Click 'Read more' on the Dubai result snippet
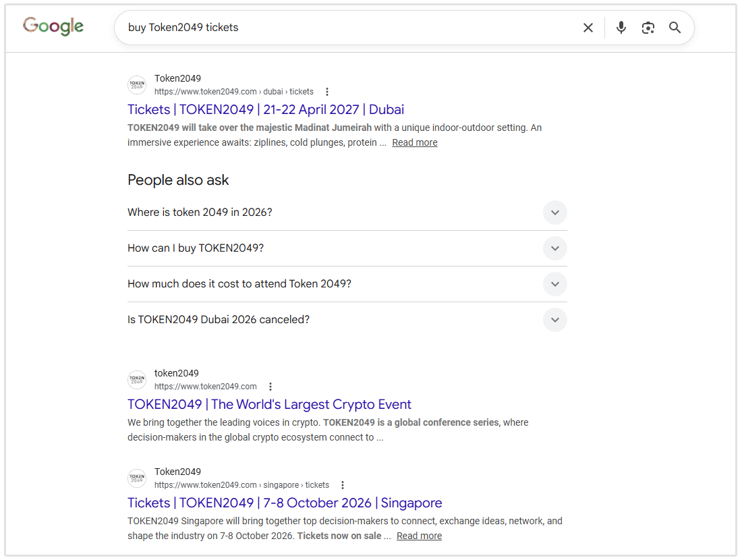Image resolution: width=742 pixels, height=560 pixels. coord(414,142)
